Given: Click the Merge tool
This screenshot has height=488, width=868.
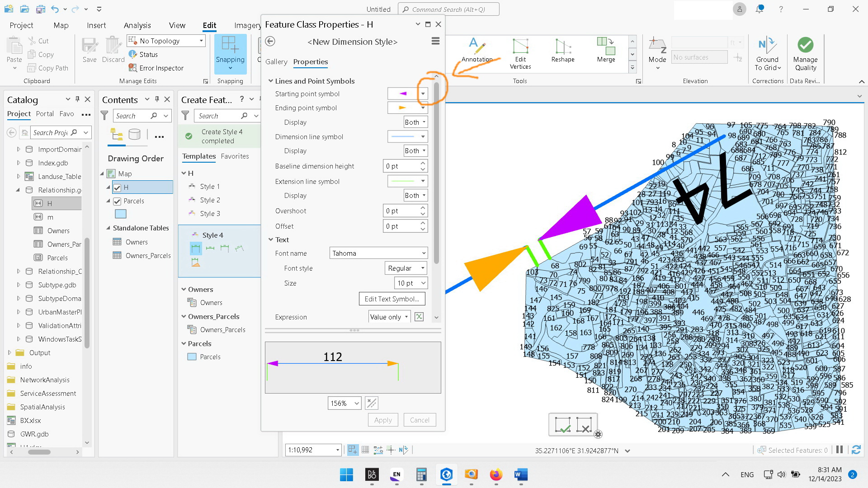Looking at the screenshot, I should pos(606,51).
